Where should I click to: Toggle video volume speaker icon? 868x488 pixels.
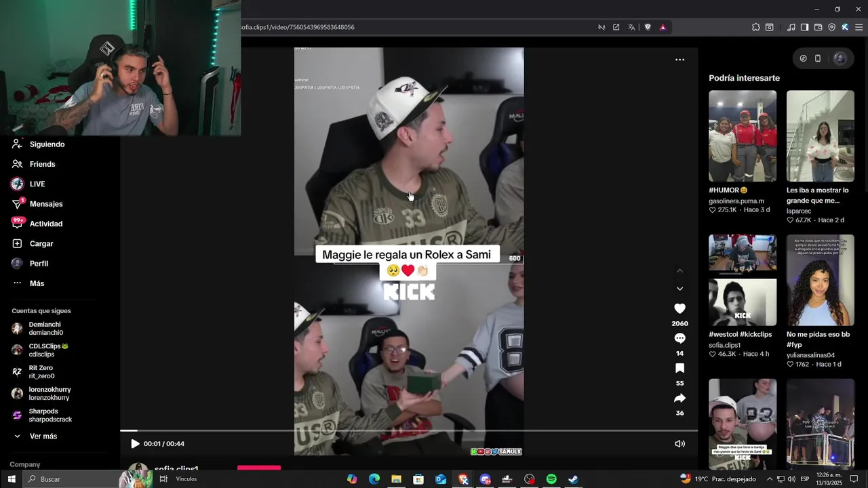679,444
